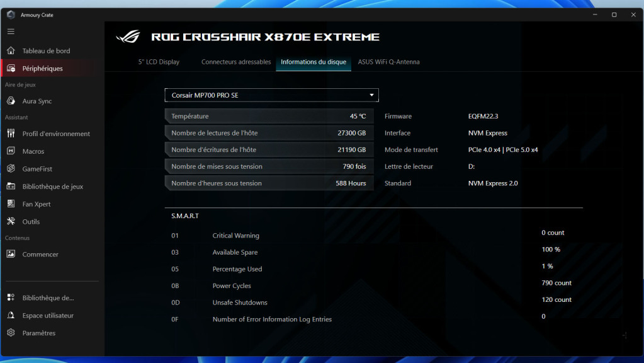
Task: Click the Armoury Crate logo in title bar
Action: point(11,14)
